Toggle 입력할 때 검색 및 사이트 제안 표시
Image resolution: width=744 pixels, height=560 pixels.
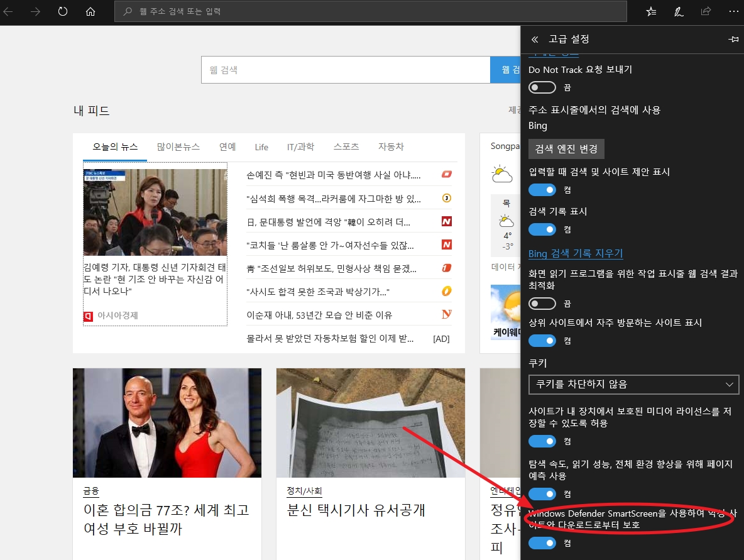pyautogui.click(x=542, y=190)
